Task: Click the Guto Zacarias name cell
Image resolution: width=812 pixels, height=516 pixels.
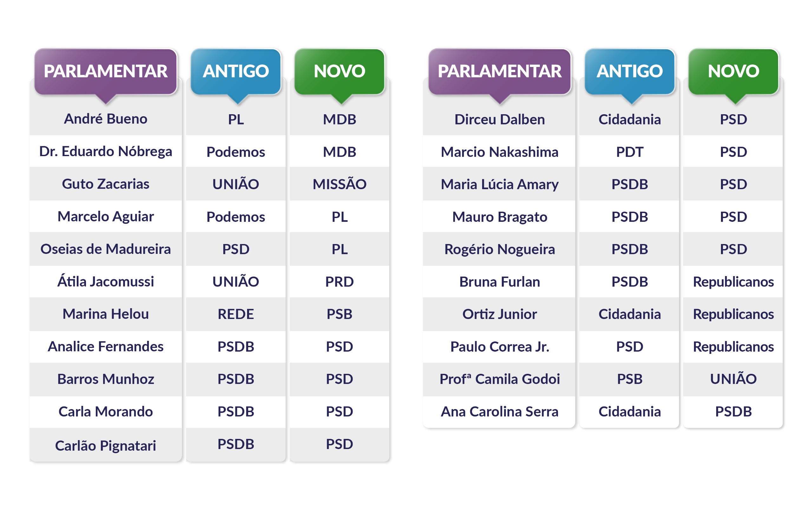Action: point(106,184)
